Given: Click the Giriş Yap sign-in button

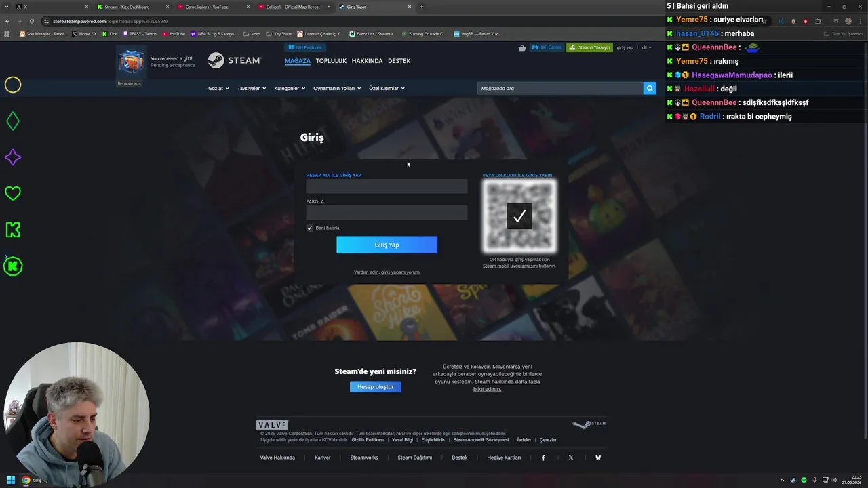Looking at the screenshot, I should point(387,245).
